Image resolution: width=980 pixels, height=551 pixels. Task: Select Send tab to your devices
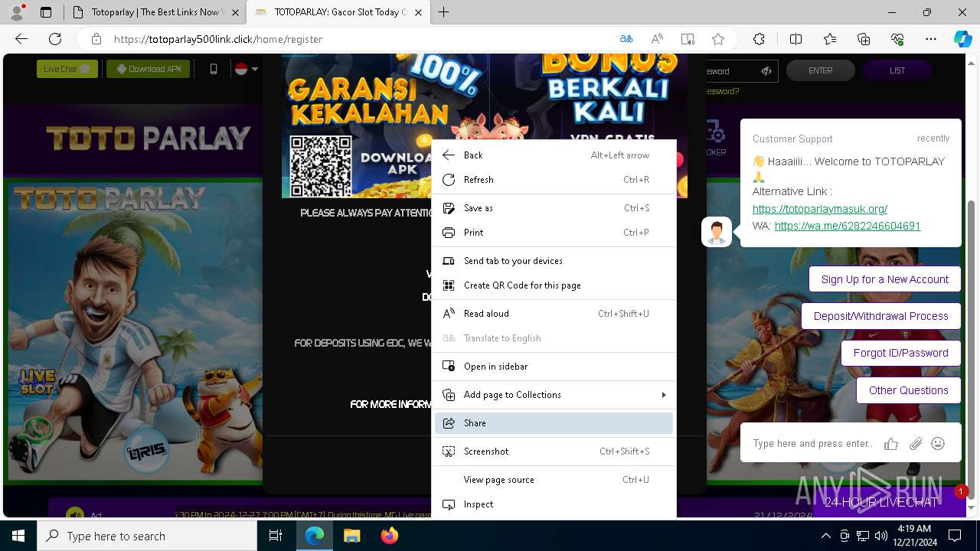click(x=554, y=261)
